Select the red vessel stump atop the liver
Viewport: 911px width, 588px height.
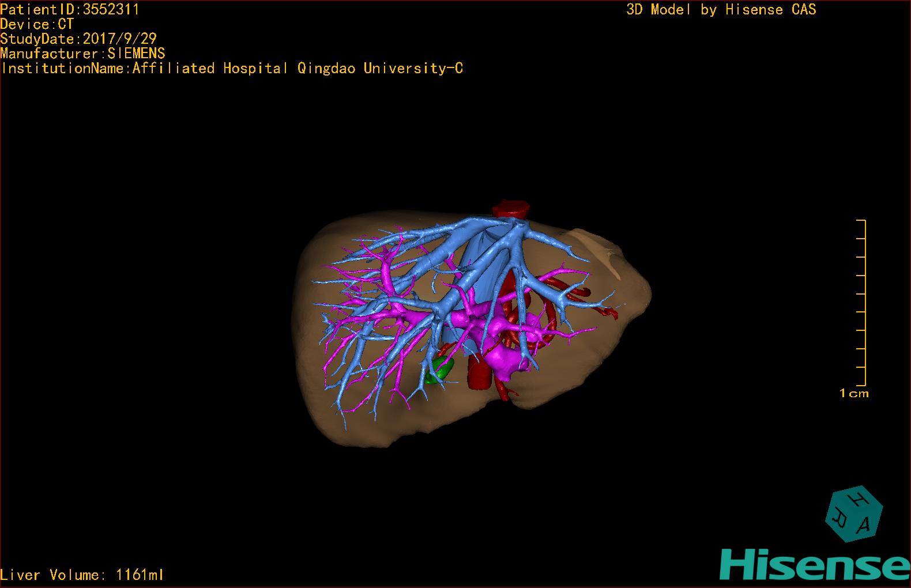click(511, 208)
